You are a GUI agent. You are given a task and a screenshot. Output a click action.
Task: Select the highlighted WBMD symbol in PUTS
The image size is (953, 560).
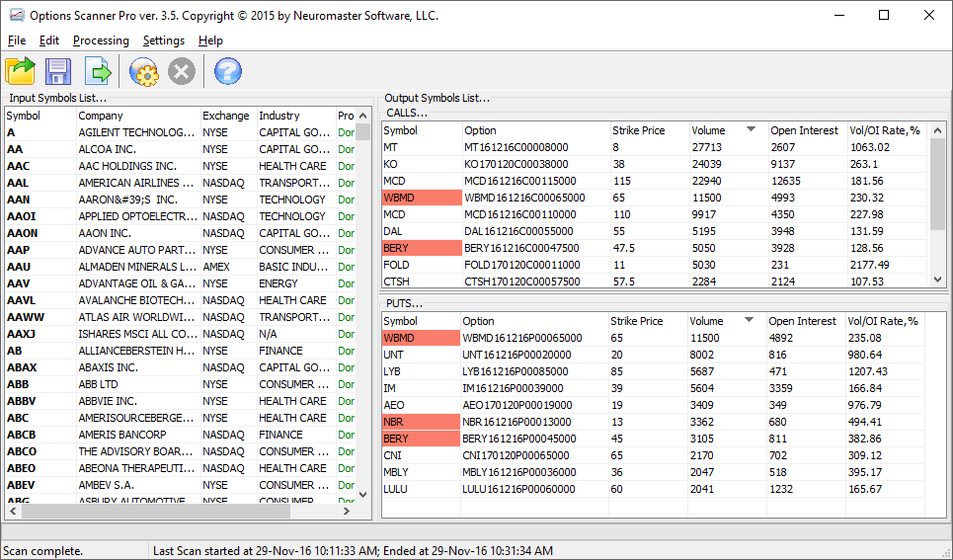421,338
